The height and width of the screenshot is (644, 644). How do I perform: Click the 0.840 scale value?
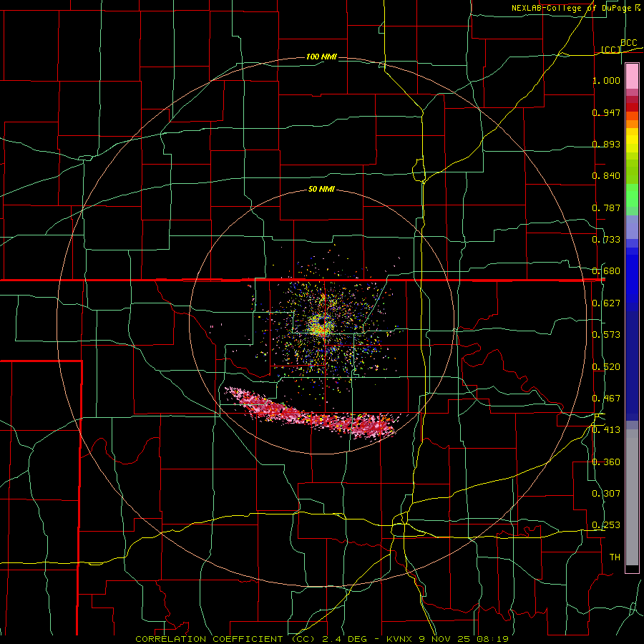pos(606,176)
